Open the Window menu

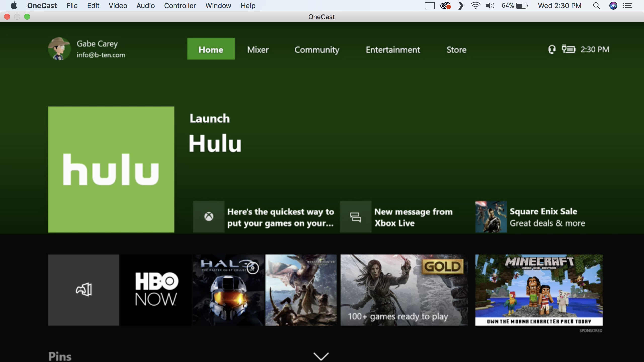[x=218, y=5]
